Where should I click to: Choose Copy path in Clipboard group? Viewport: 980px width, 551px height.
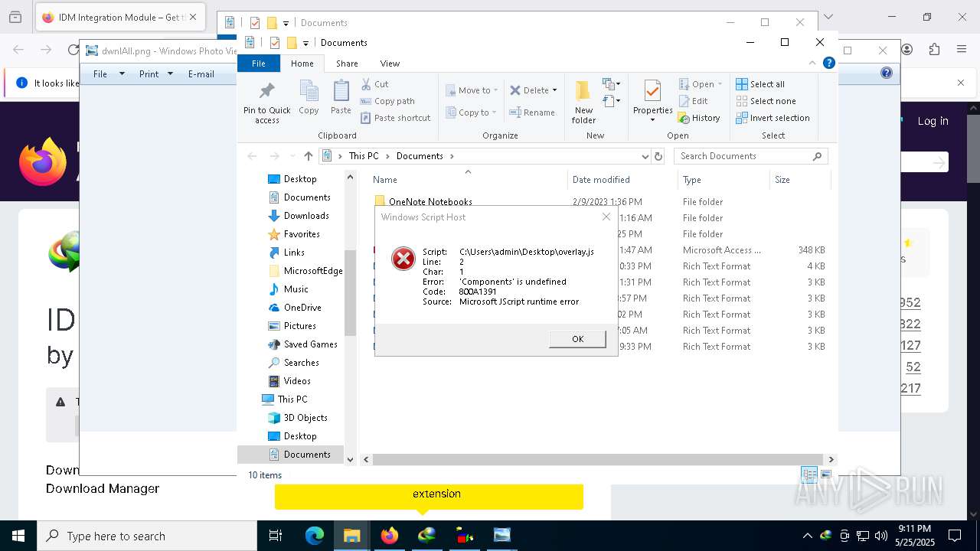(387, 101)
